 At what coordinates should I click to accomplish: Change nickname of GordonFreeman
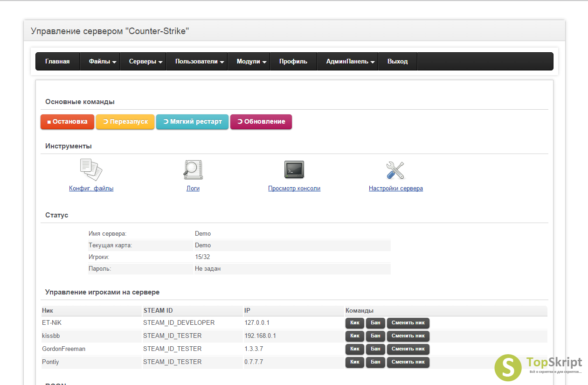408,349
